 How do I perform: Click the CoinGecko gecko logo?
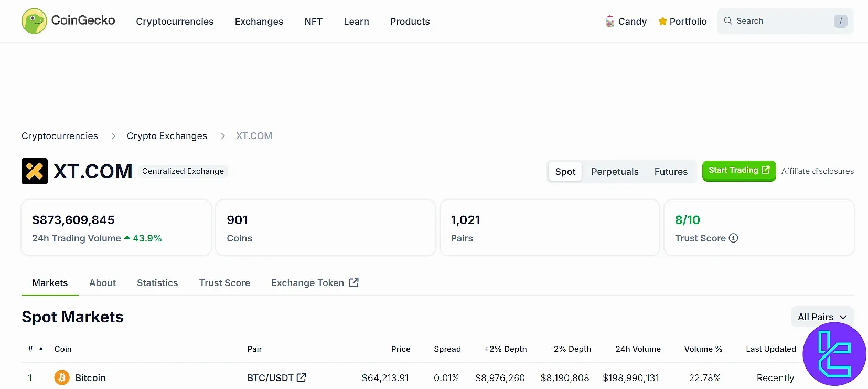coord(34,21)
